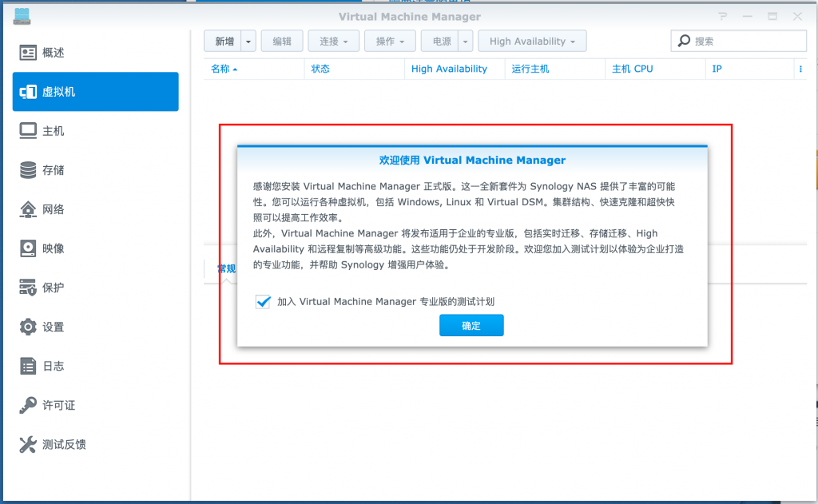Screen dimensions: 818x504
Task: Open the help question mark icon
Action: (x=722, y=17)
